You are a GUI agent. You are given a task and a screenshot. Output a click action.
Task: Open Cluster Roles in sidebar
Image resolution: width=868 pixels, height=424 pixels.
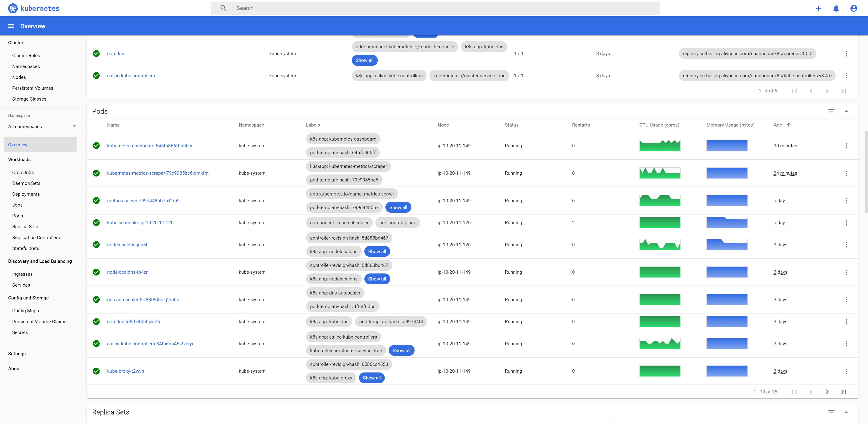[26, 56]
